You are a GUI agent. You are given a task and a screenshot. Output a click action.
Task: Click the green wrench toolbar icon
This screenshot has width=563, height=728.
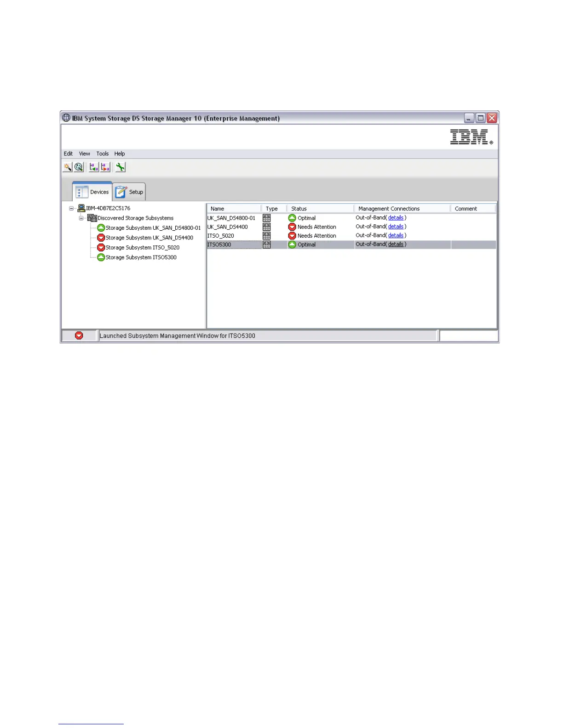[x=121, y=167]
